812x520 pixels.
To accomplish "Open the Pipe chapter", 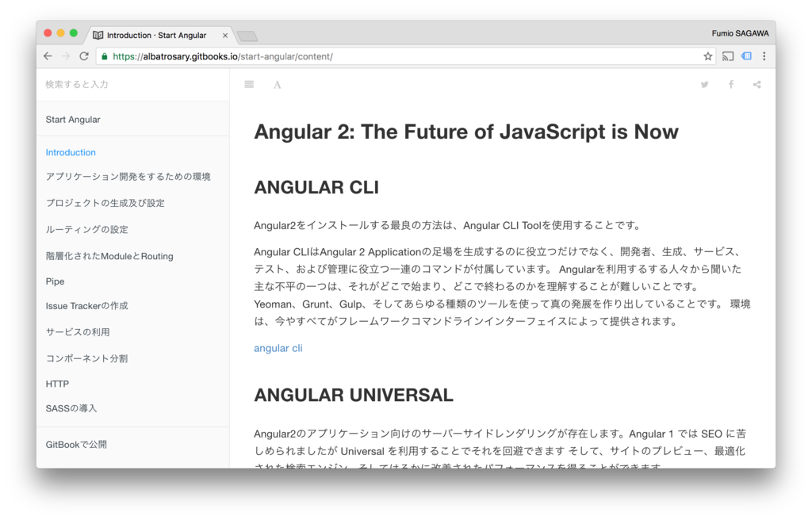I will click(55, 281).
